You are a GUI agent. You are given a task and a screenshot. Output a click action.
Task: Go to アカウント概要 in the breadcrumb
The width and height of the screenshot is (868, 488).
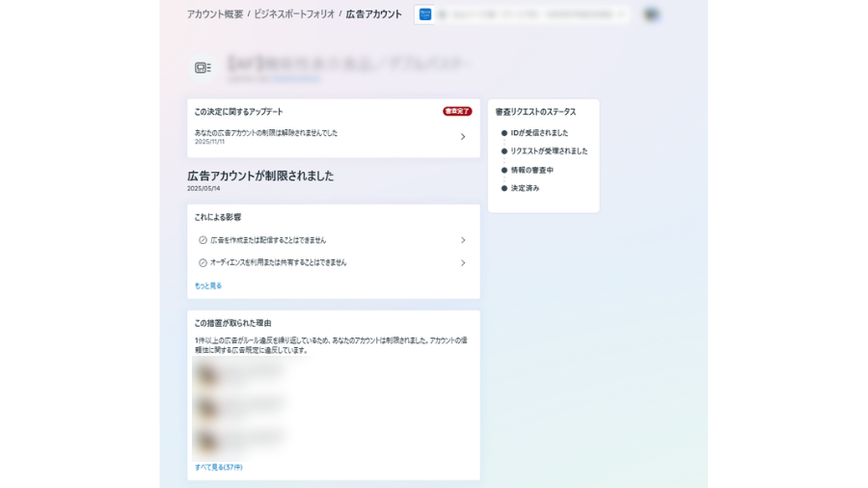point(215,14)
